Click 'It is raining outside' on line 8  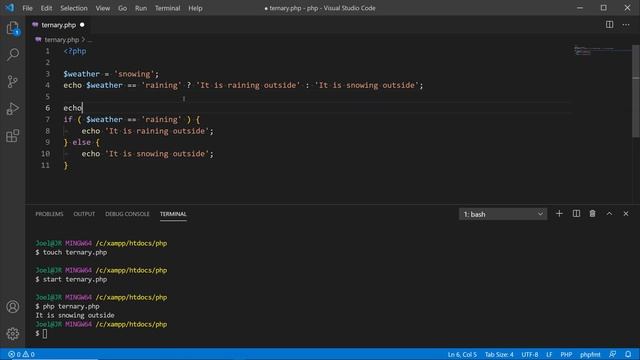point(159,131)
